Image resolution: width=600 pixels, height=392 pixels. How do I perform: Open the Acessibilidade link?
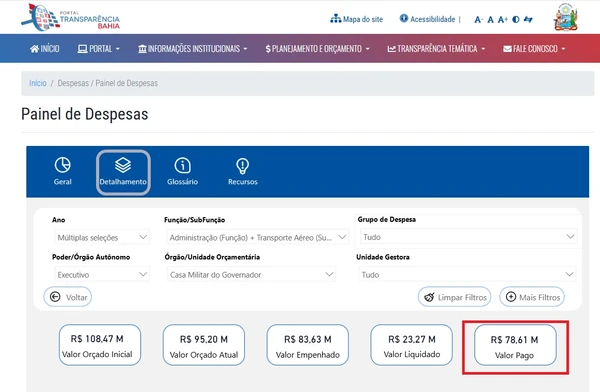(427, 19)
